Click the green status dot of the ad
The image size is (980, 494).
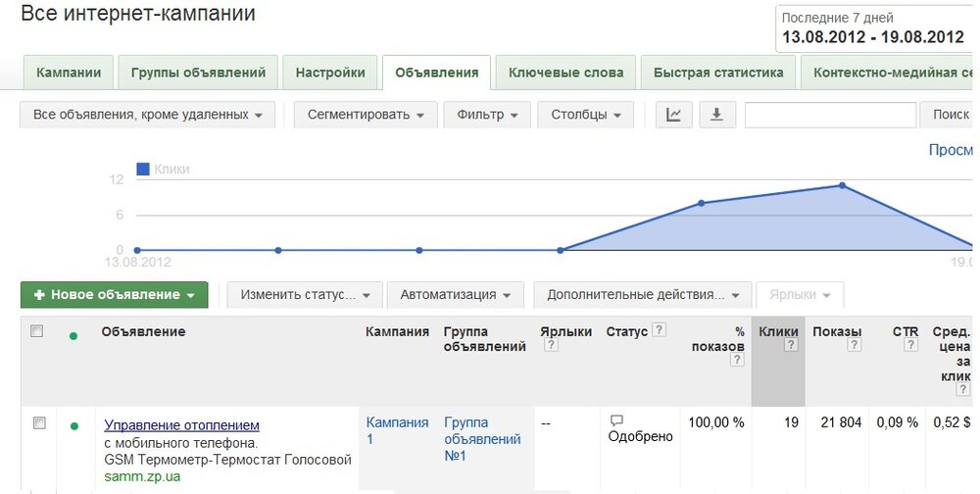[x=73, y=426]
